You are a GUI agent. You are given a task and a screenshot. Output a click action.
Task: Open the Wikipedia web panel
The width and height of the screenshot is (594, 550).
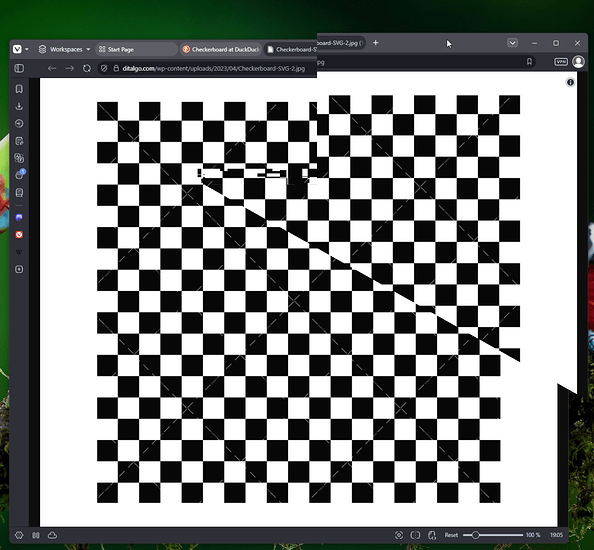(x=19, y=252)
